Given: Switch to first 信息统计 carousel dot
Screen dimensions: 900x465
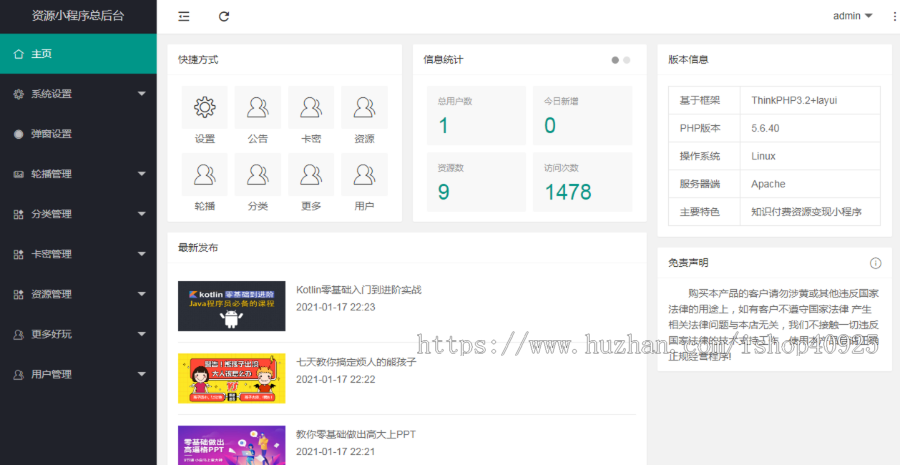Looking at the screenshot, I should [615, 60].
